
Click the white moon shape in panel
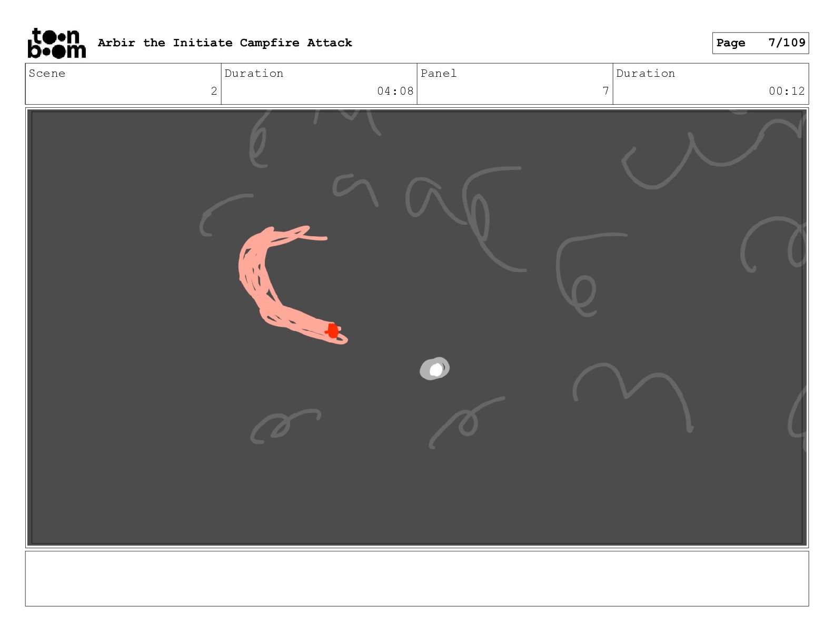pyautogui.click(x=435, y=369)
